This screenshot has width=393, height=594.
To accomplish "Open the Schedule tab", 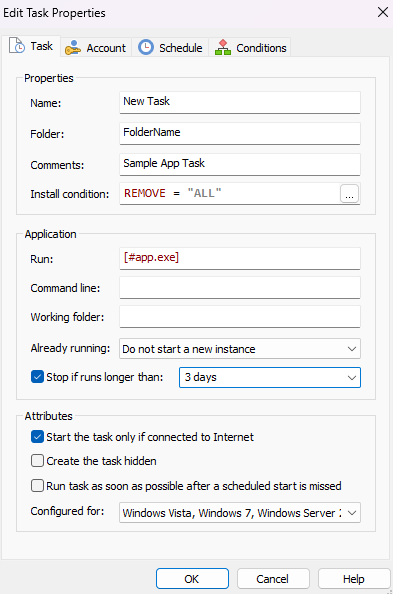I will coord(170,48).
